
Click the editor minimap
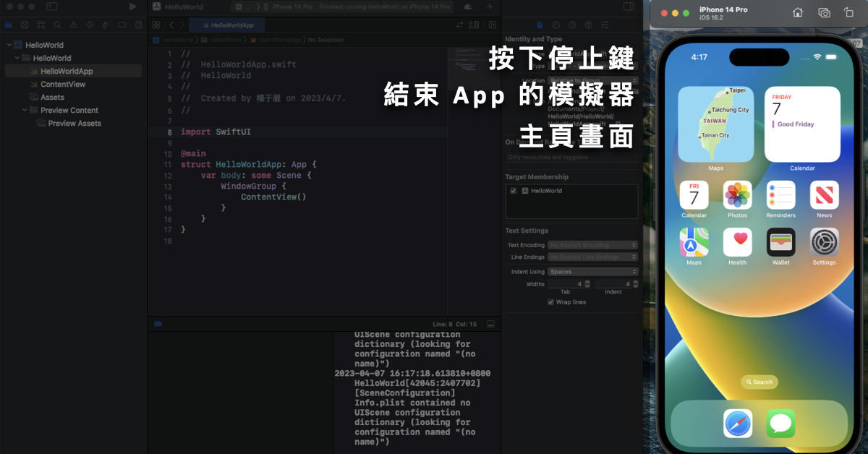[x=473, y=181]
